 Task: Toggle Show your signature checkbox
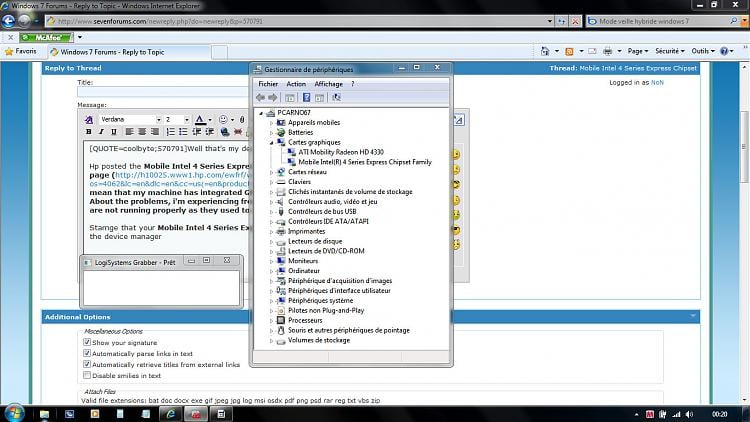[x=87, y=342]
